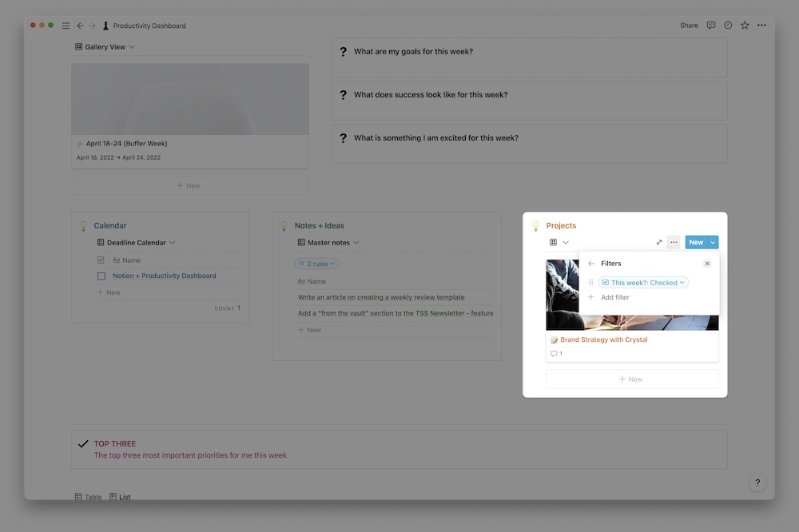Open the Gallery View dropdown

(105, 47)
